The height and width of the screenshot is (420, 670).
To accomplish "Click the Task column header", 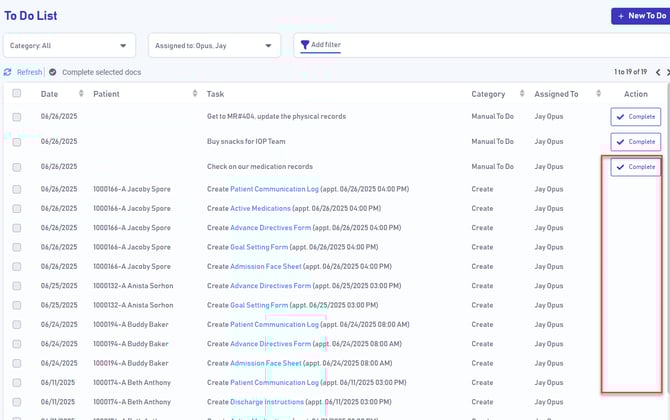I will coord(215,94).
